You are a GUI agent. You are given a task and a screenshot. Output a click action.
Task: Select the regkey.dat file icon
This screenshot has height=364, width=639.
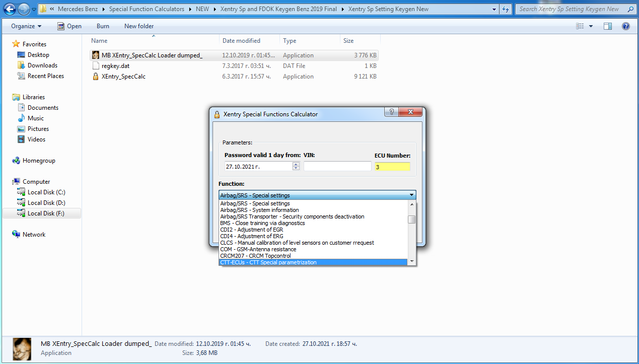pyautogui.click(x=96, y=66)
